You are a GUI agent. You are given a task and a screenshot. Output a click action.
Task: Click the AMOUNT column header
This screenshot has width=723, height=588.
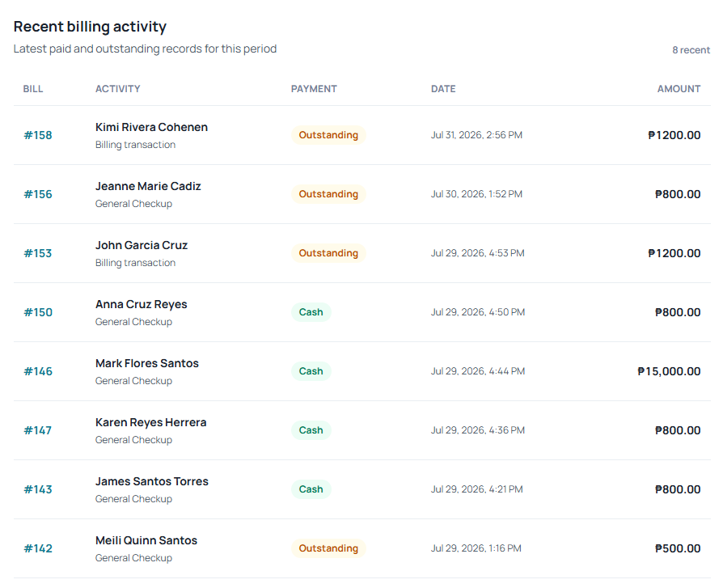[x=679, y=89]
